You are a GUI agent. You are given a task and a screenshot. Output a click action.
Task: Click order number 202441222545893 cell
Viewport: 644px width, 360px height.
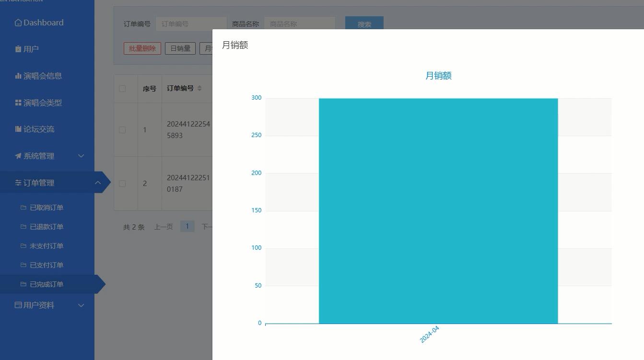click(x=188, y=129)
